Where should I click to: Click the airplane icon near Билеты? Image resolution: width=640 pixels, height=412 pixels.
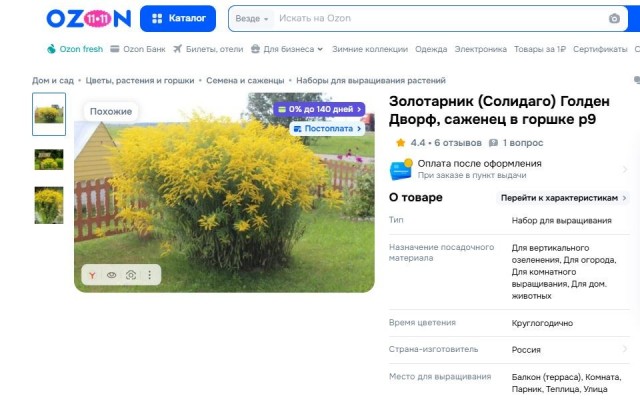coord(178,49)
